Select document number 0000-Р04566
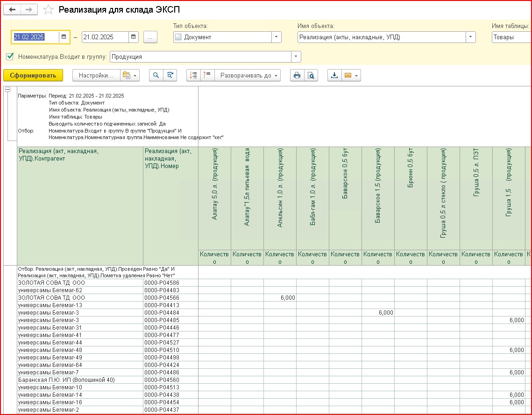The width and height of the screenshot is (532, 415). click(x=170, y=298)
